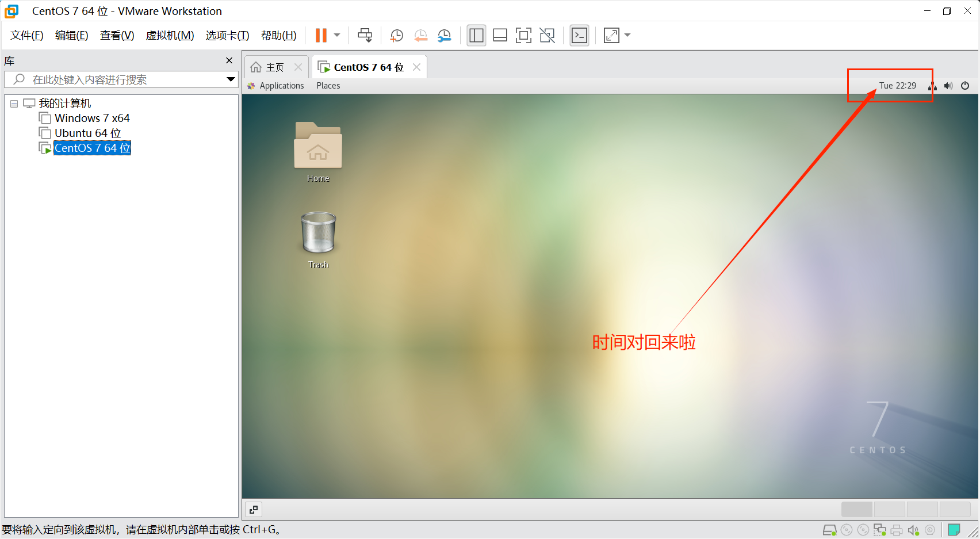Open the snapshot manager

tap(444, 36)
